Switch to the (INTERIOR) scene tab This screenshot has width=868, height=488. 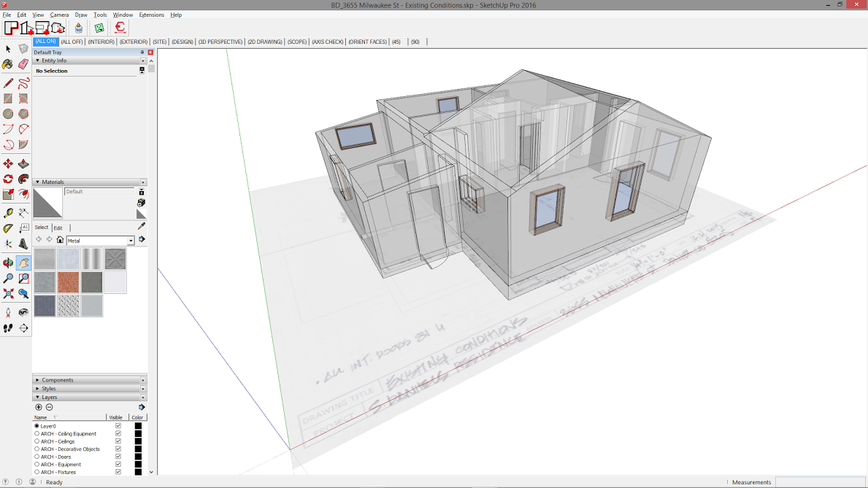[101, 42]
